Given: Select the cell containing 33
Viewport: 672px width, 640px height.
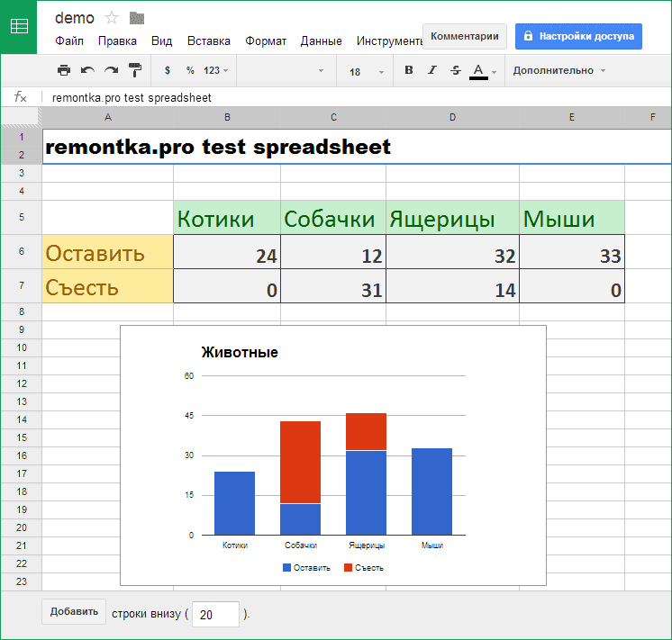Looking at the screenshot, I should click(x=572, y=252).
